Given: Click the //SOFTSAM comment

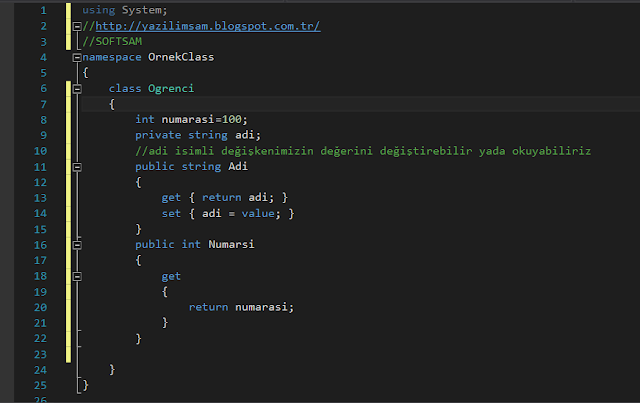Looking at the screenshot, I should [x=112, y=42].
